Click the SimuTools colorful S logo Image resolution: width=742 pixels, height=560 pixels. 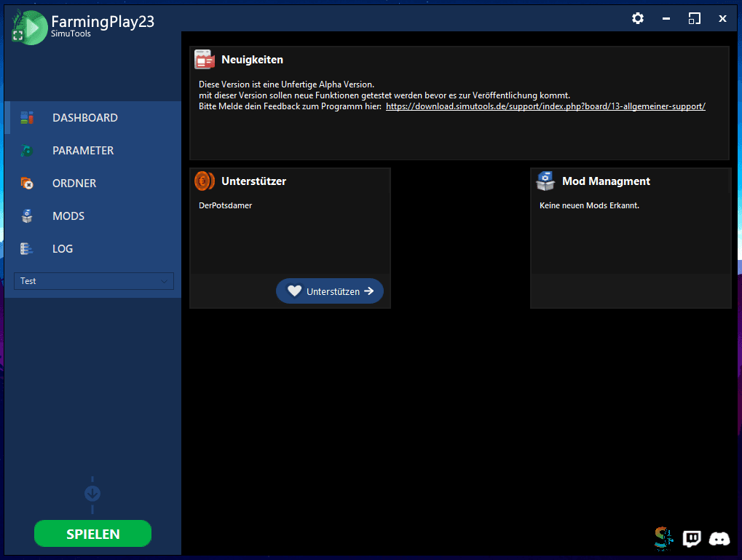point(663,539)
